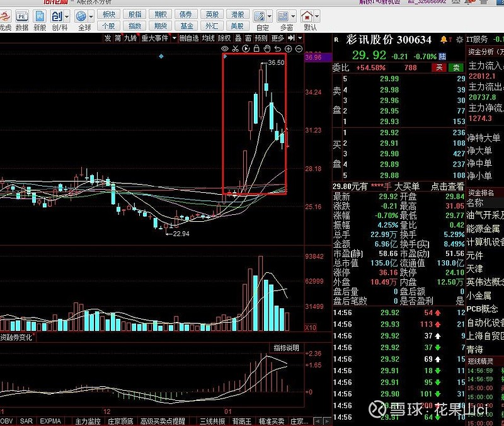Open the 全球 globe icon
Viewport: 504px width, 426px height.
tap(81, 20)
